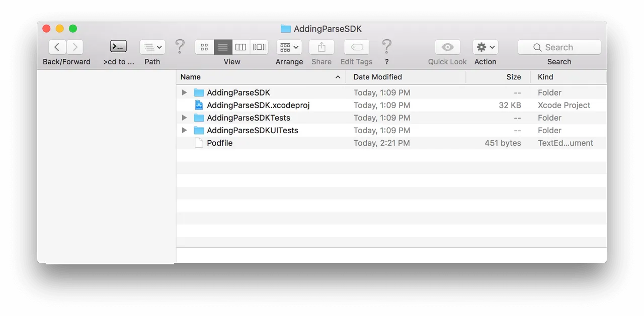Select the AddingParseSDK.xcodeproj file
This screenshot has width=644, height=316.
258,105
